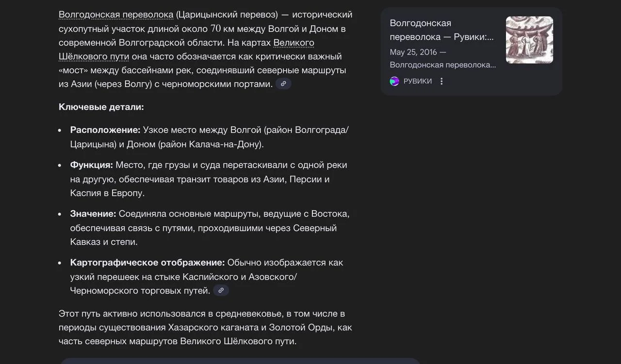
Task: Click the link chip after "черноморскими портами."
Action: click(x=283, y=84)
